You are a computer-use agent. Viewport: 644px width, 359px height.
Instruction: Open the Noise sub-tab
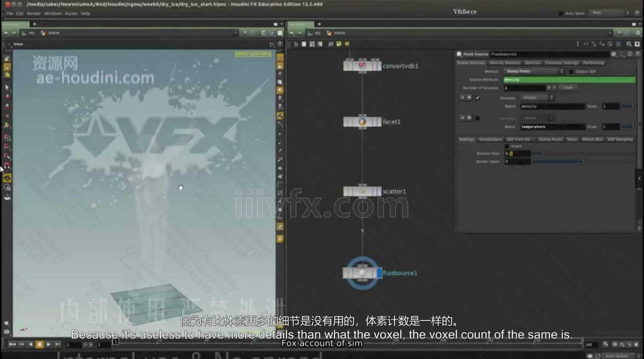pos(572,139)
